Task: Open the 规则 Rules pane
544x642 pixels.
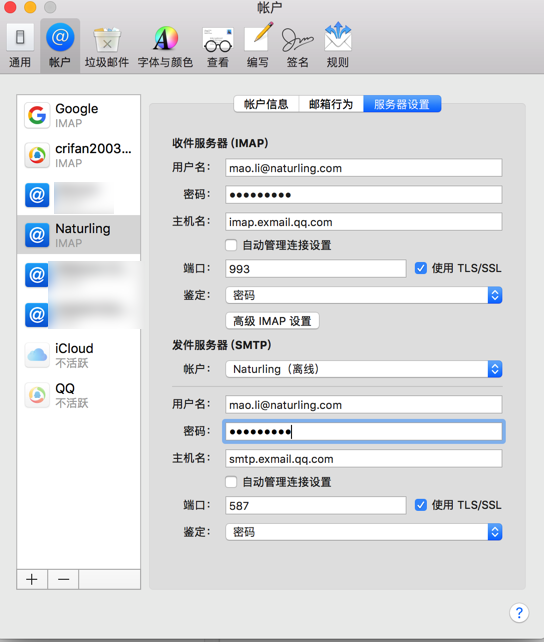Action: click(338, 46)
